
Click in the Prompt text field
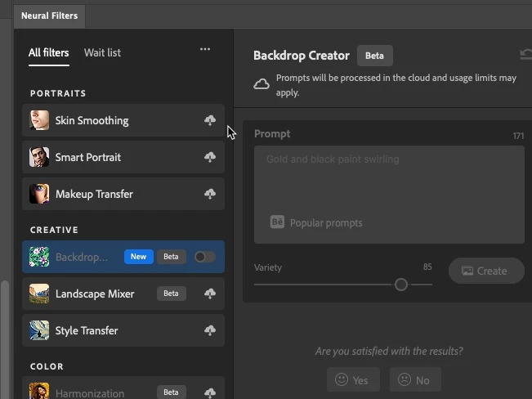(x=389, y=195)
